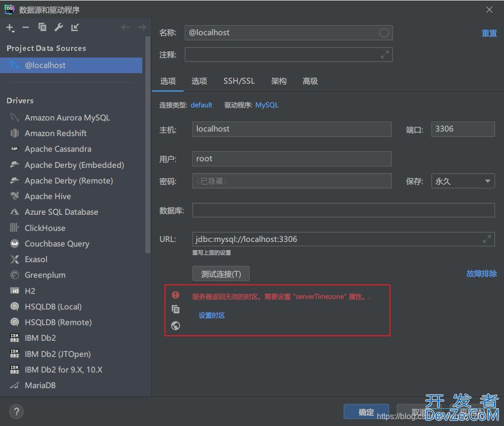
Task: Select IBM Db2 (JTOpen) driver
Action: pyautogui.click(x=72, y=354)
